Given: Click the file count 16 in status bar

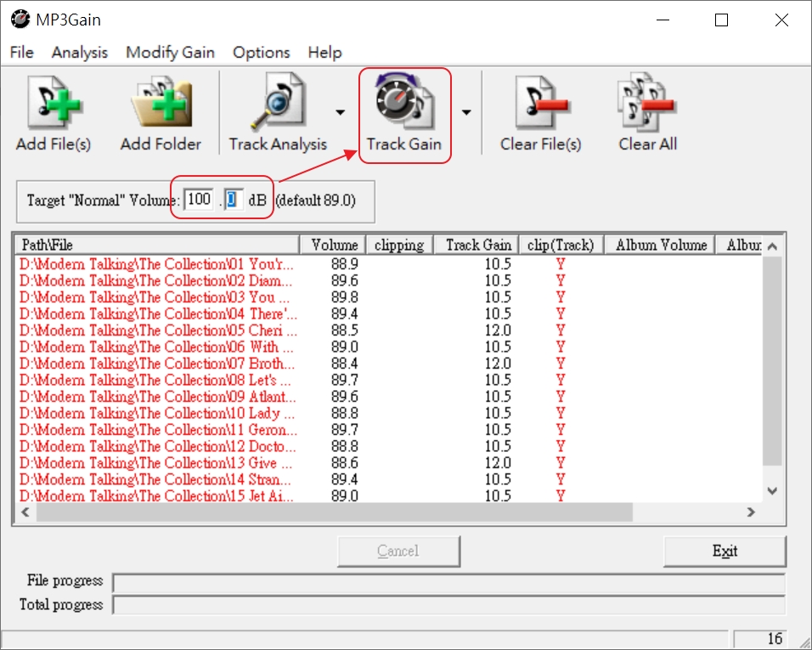Looking at the screenshot, I should (775, 639).
